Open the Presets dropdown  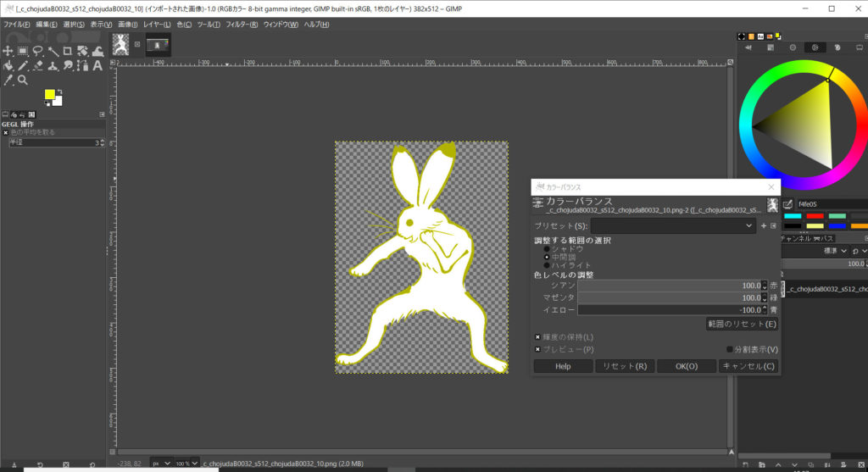(672, 225)
